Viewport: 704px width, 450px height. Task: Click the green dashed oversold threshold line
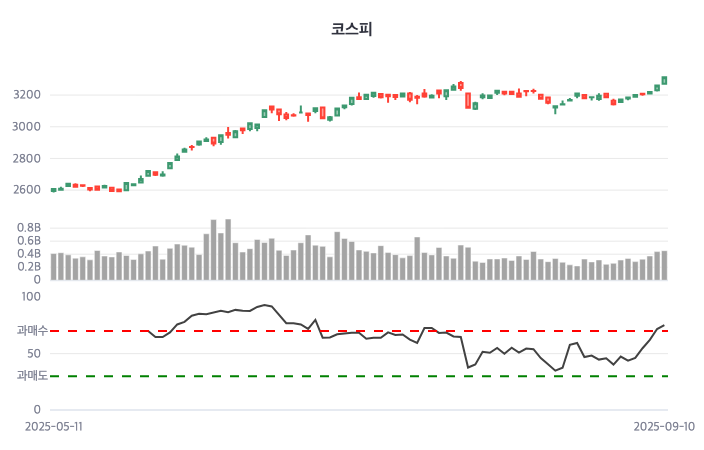(400, 376)
